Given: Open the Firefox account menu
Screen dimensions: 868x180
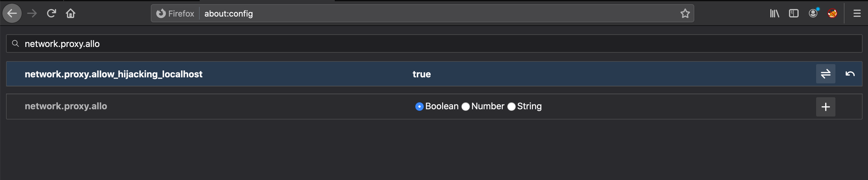Looking at the screenshot, I should [813, 14].
